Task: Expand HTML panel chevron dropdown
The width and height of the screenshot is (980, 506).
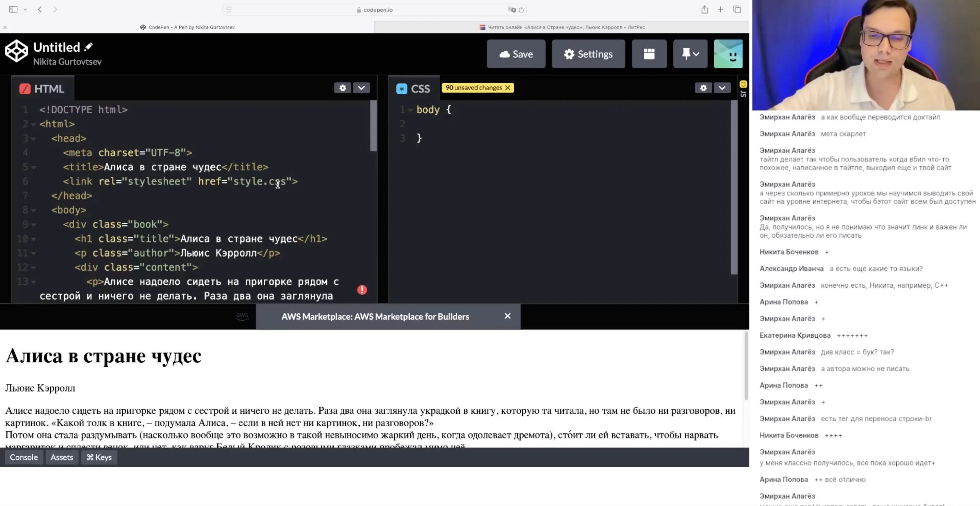Action: 361,88
